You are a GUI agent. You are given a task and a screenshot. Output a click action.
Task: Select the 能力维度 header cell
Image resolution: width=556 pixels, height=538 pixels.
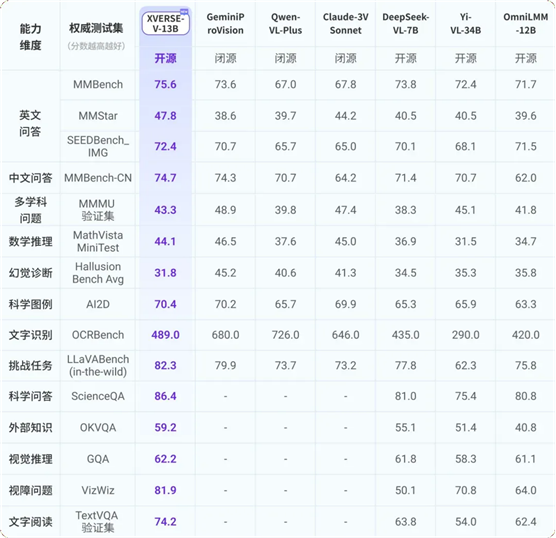point(30,37)
